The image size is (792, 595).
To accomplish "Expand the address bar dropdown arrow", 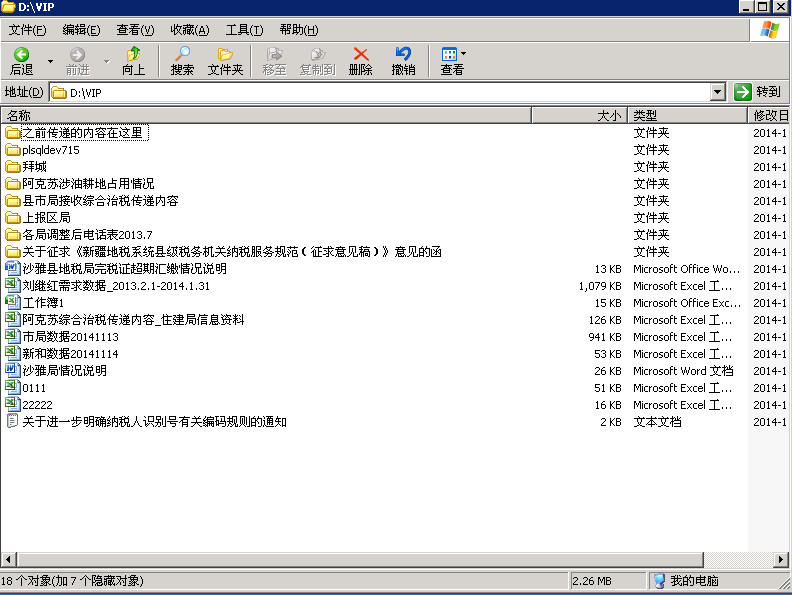I will tap(718, 92).
